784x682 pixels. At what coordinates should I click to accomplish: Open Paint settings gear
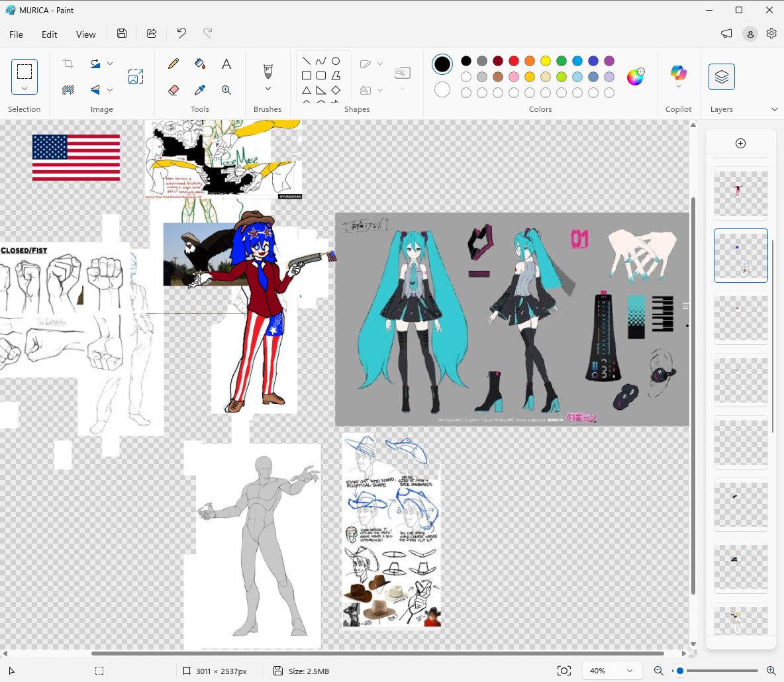coord(771,34)
